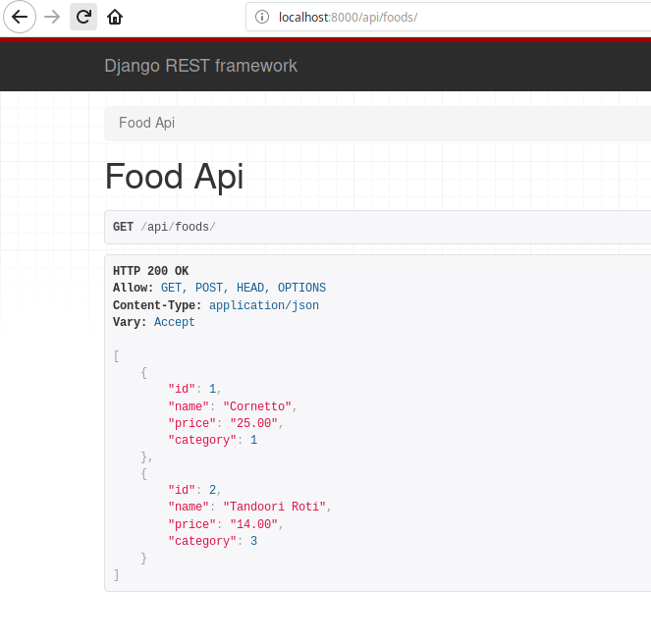Click the HTTP 200 OK status text
Screen dimensions: 651x644
pos(150,271)
